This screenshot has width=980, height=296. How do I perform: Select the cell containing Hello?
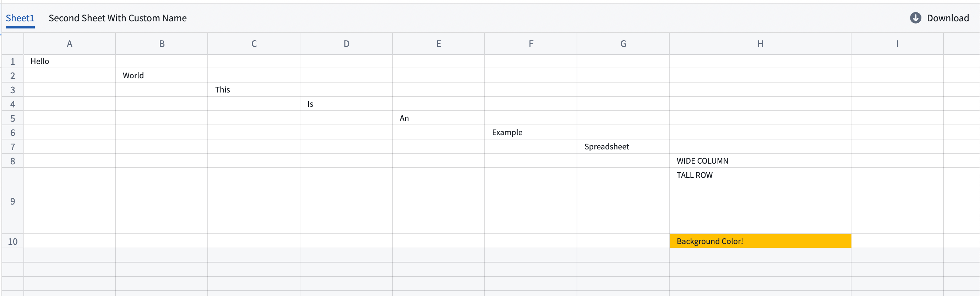pos(70,61)
